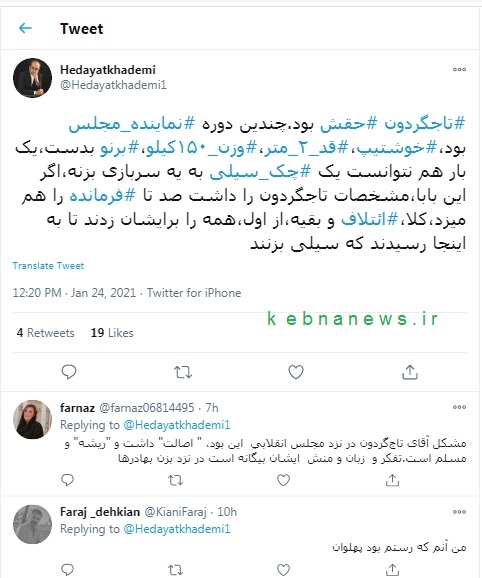Like farnaz's reply
Viewport: 482px width, 578px height.
click(x=283, y=480)
